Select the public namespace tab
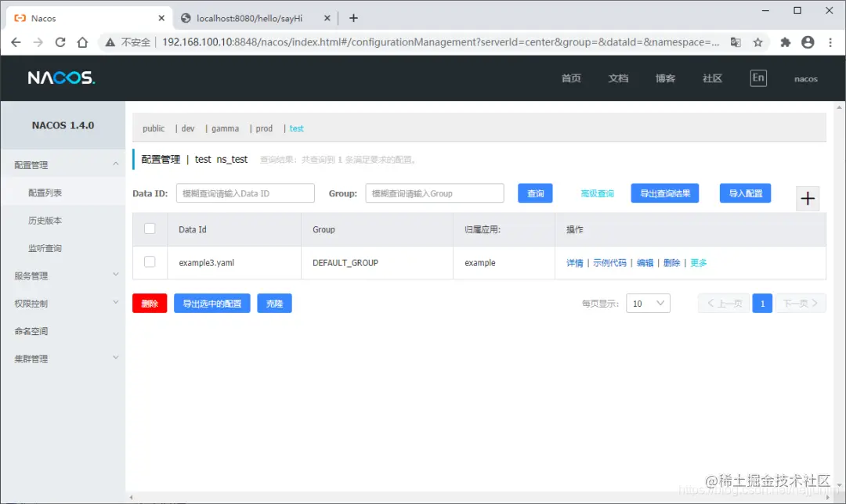The height and width of the screenshot is (504, 846). [154, 128]
